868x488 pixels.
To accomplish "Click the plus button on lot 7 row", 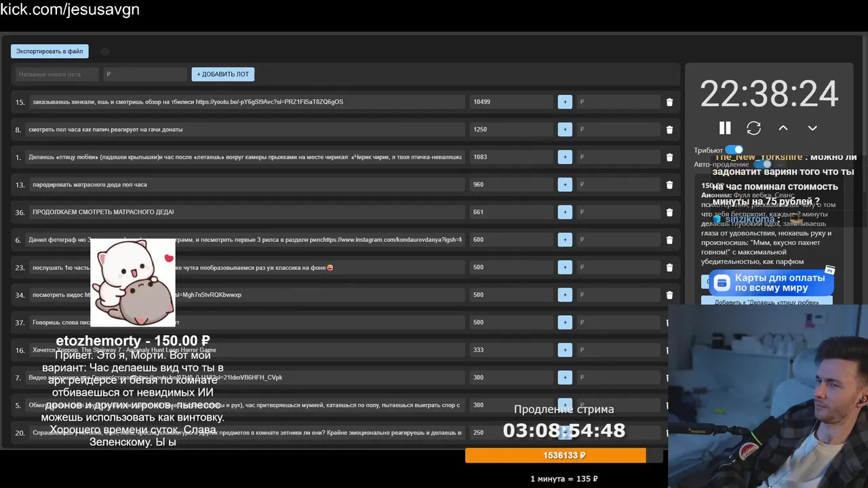I will (565, 378).
